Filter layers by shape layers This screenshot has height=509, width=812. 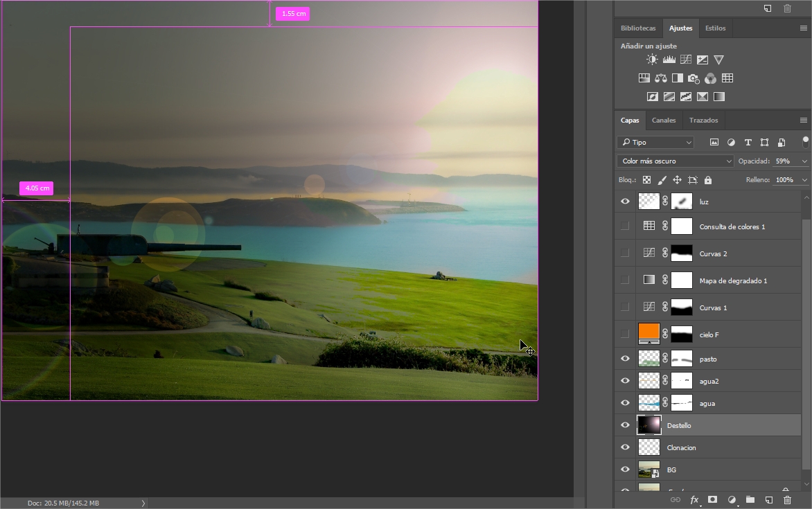pyautogui.click(x=764, y=142)
